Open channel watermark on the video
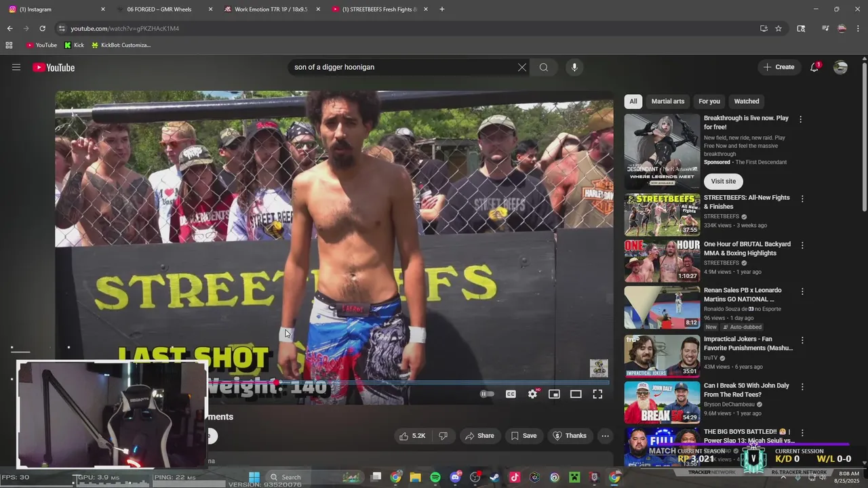Screen dimensions: 868x488 click(x=599, y=368)
